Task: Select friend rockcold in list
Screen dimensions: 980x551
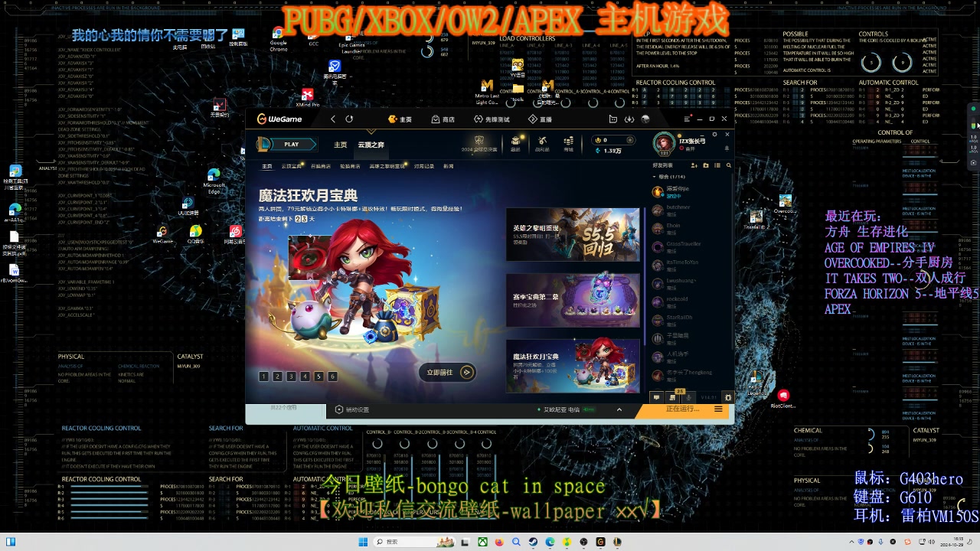Action: 691,302
